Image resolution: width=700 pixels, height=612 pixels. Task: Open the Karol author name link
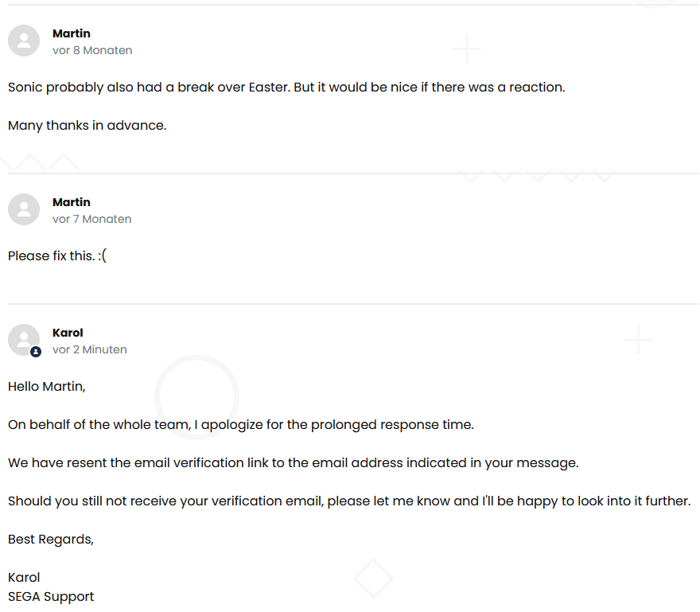(68, 333)
